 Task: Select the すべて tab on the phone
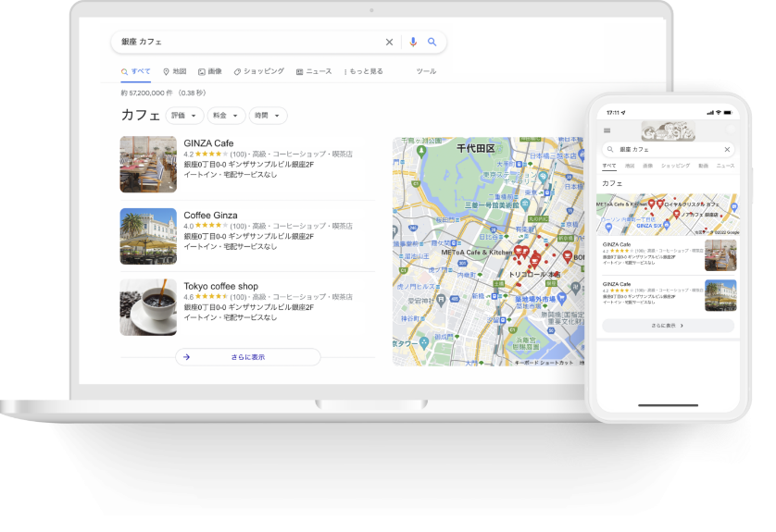(x=609, y=167)
